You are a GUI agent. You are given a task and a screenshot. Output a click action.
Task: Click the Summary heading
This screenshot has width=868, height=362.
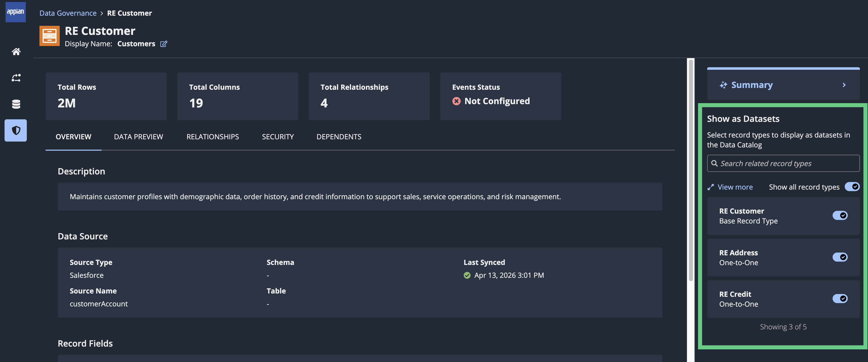pyautogui.click(x=752, y=85)
